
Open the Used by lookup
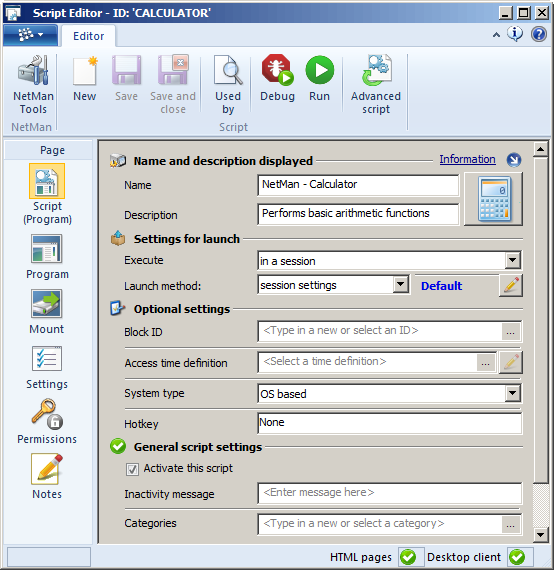point(228,85)
